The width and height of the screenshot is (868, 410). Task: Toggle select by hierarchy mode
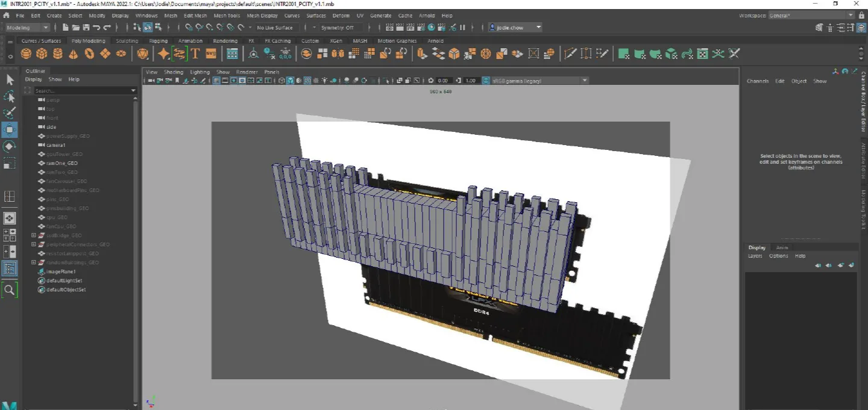coord(137,27)
